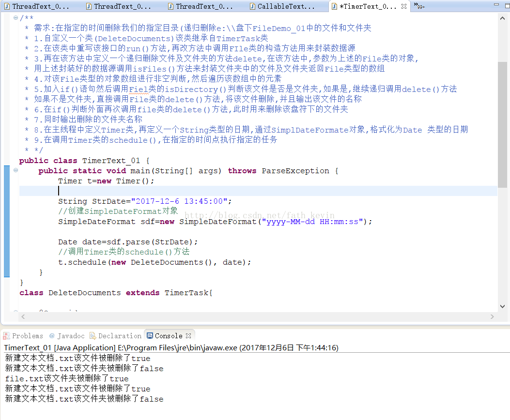
Task: Minimize the editor area
Action: pyautogui.click(x=496, y=4)
